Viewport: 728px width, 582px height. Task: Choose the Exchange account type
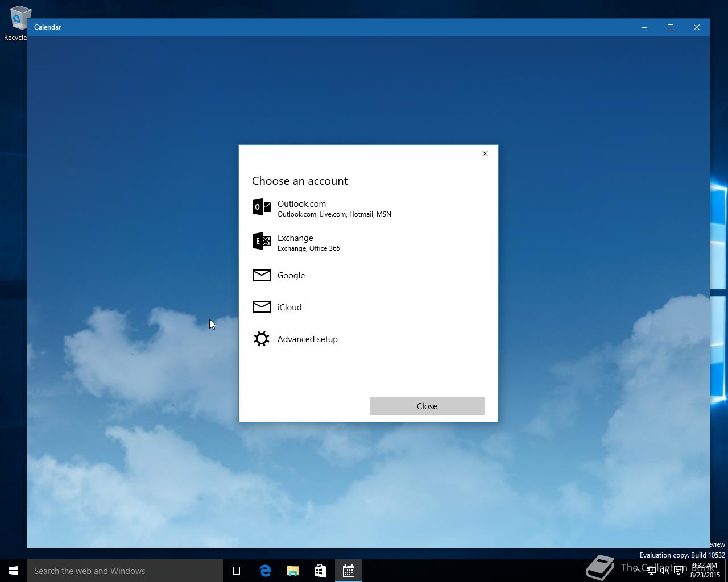[368, 243]
